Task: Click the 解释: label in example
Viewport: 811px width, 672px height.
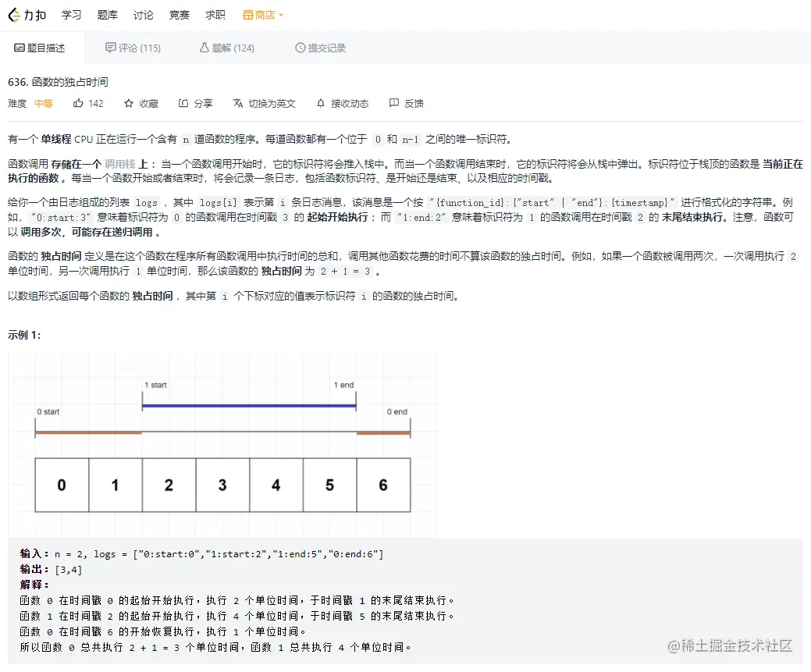Action: (x=34, y=585)
